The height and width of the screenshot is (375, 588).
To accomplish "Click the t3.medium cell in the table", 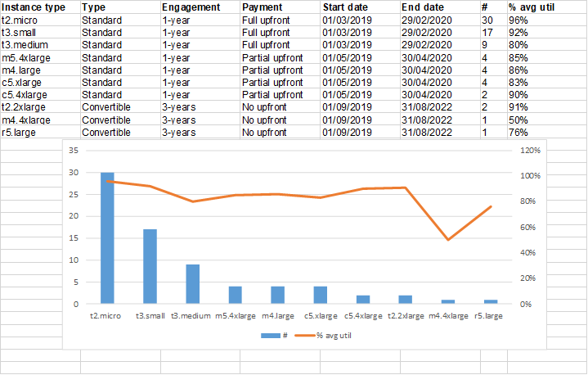I will click(x=41, y=45).
